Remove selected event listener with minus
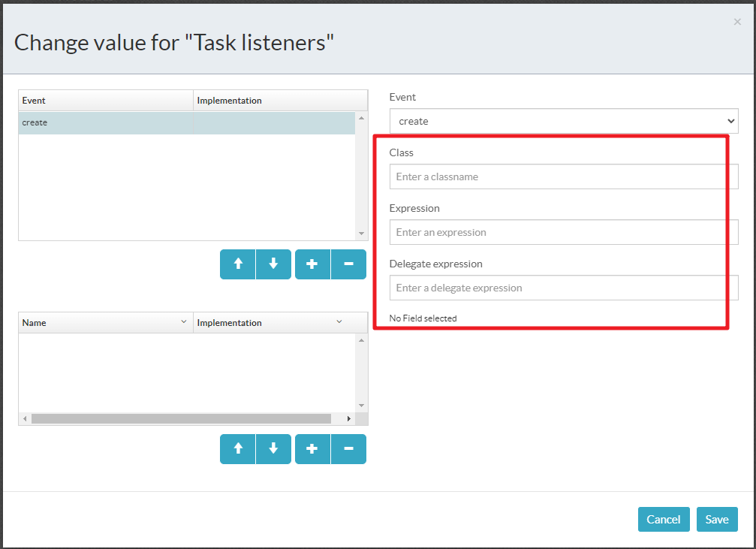This screenshot has width=756, height=549. click(348, 264)
